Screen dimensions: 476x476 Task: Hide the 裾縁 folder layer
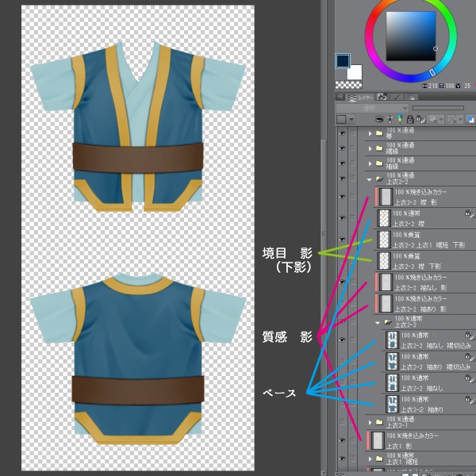point(342,148)
